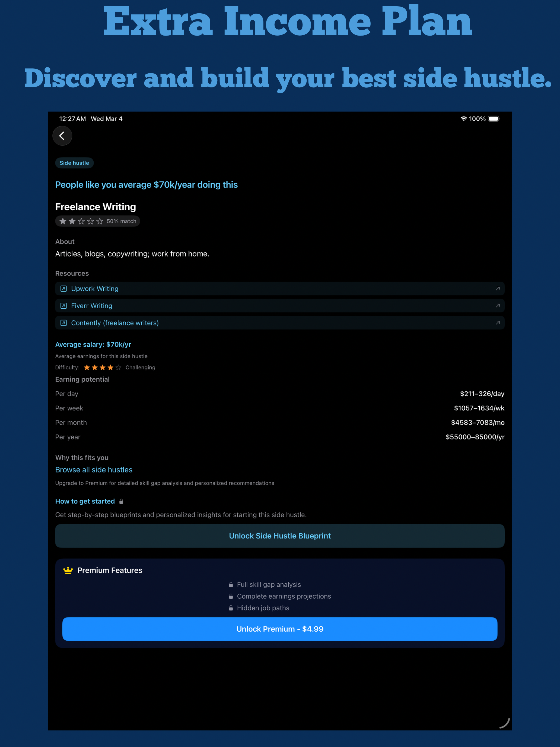The width and height of the screenshot is (560, 747).
Task: Click the $4583–7083/mo value
Action: pyautogui.click(x=478, y=422)
